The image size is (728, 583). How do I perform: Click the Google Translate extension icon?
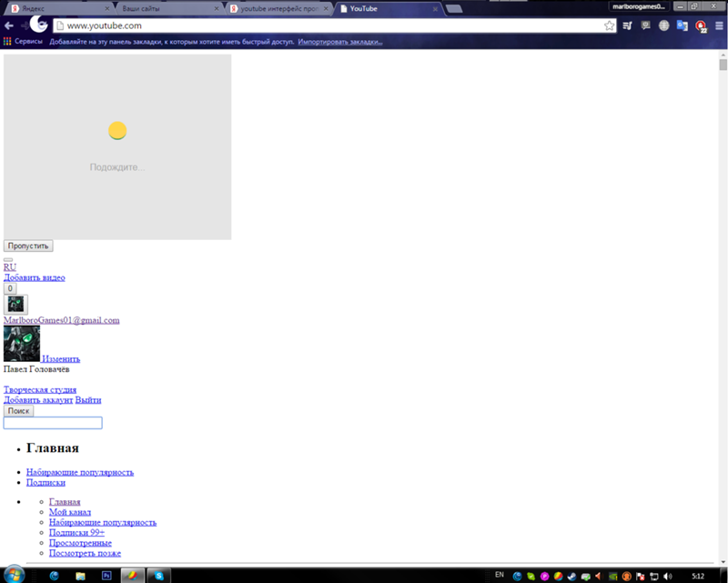(x=682, y=25)
